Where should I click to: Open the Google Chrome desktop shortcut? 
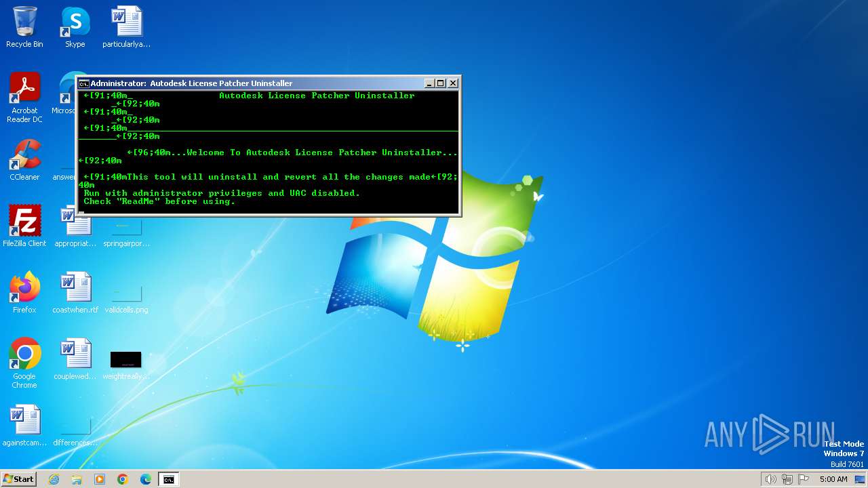pyautogui.click(x=24, y=363)
